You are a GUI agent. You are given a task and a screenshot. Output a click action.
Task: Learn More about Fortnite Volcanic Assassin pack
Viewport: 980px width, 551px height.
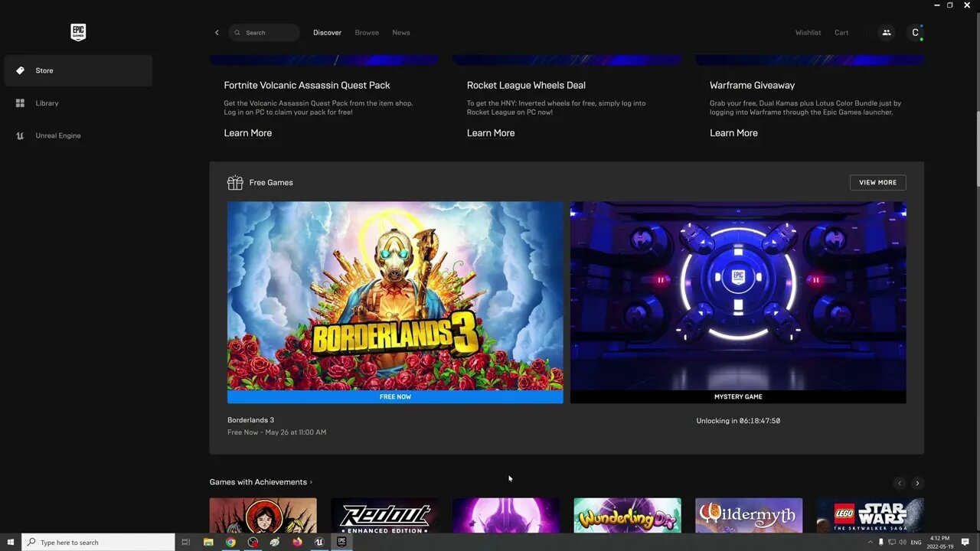[x=247, y=133]
